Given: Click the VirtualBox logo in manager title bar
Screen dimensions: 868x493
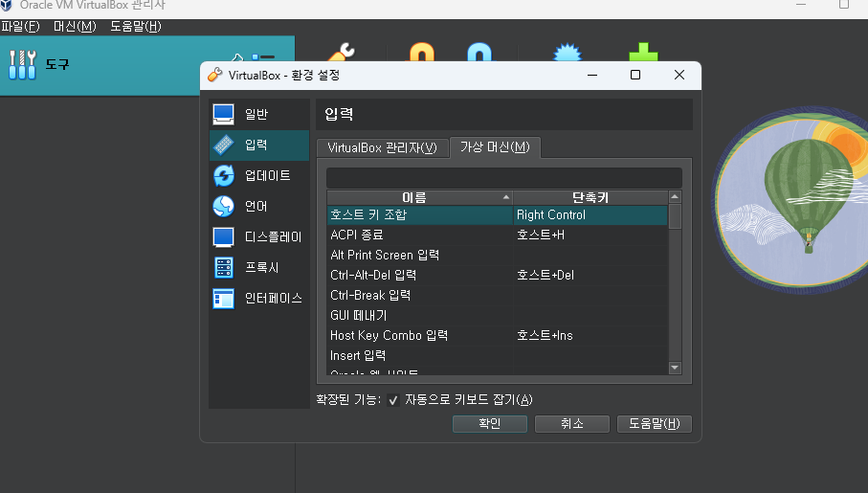Looking at the screenshot, I should click(6, 5).
